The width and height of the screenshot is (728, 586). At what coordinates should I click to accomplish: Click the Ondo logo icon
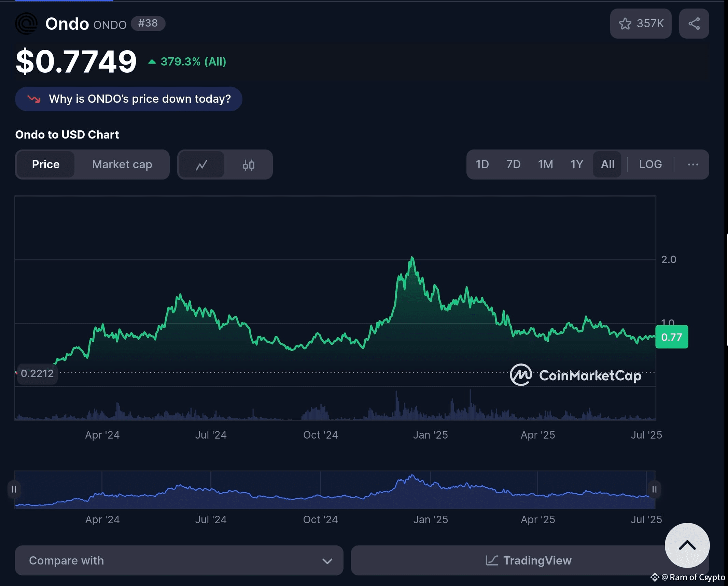click(26, 24)
